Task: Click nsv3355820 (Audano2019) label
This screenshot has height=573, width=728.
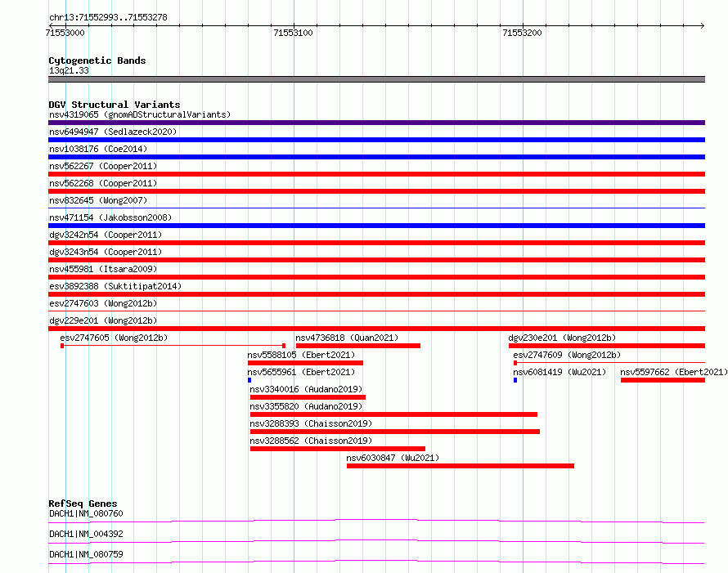Action: 306,406
